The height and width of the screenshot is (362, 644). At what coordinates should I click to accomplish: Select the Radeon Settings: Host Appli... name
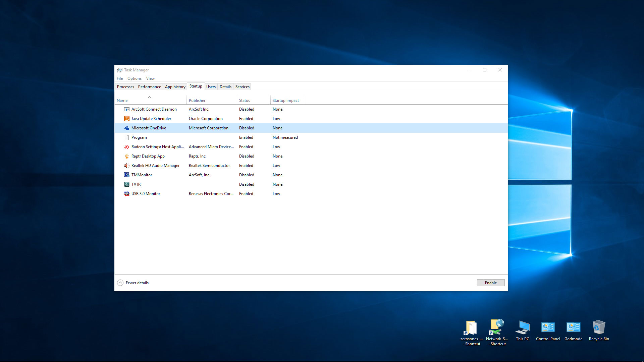158,147
